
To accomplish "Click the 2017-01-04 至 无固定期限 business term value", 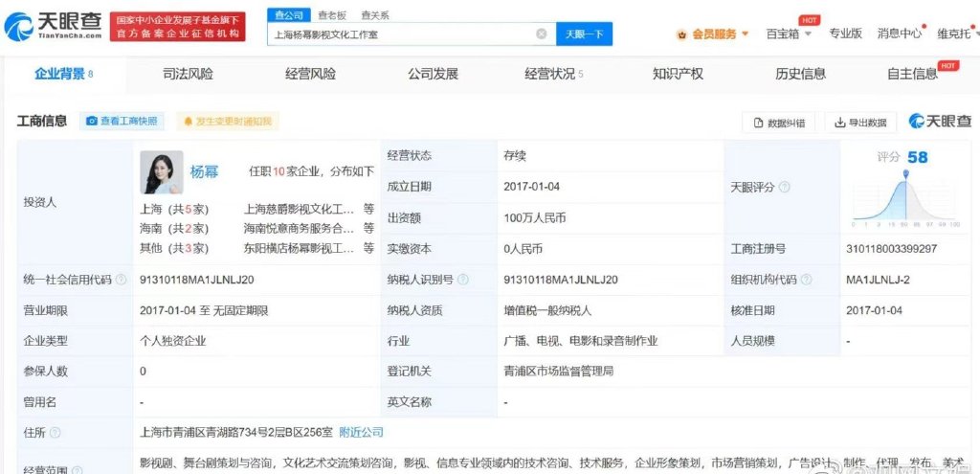I will (204, 310).
